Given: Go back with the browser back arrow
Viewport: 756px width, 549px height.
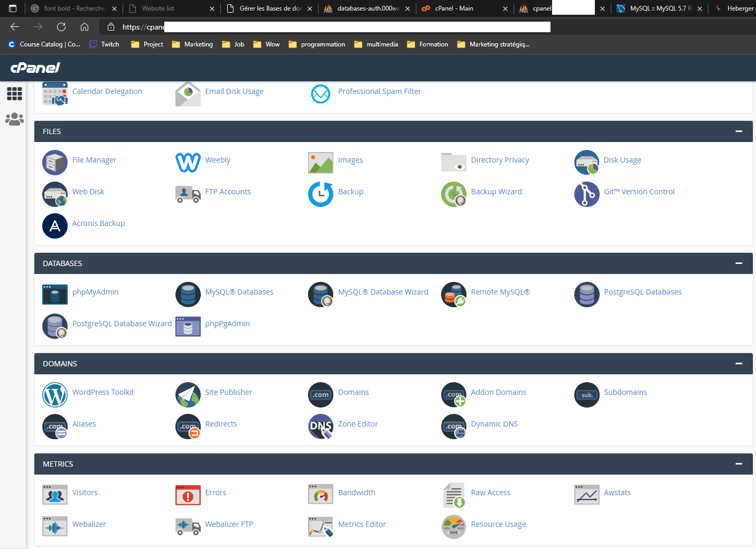Looking at the screenshot, I should tap(15, 27).
